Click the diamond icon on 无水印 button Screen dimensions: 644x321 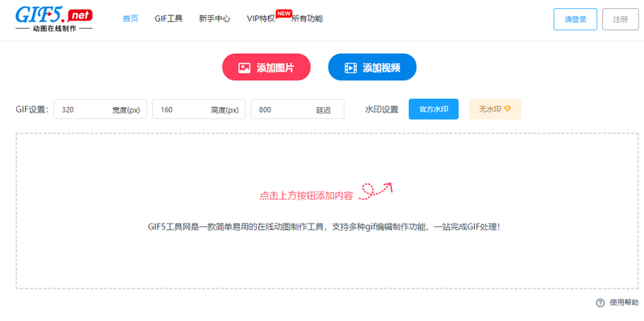508,109
